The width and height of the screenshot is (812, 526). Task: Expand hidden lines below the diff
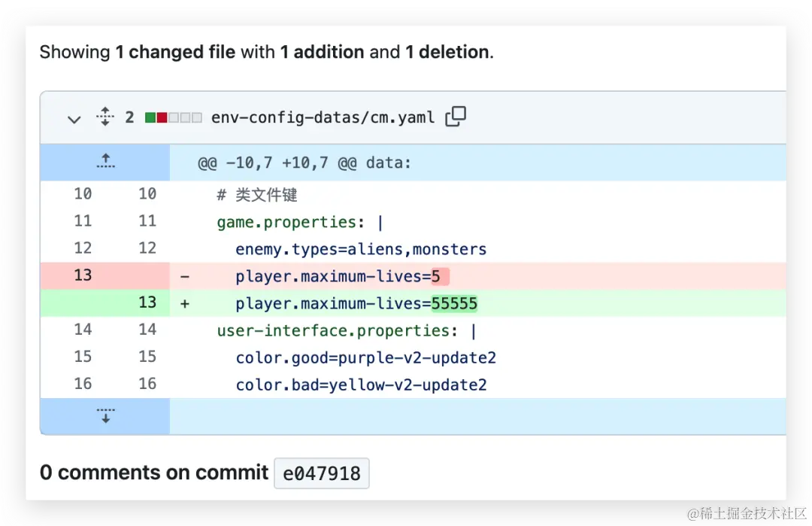(x=105, y=416)
